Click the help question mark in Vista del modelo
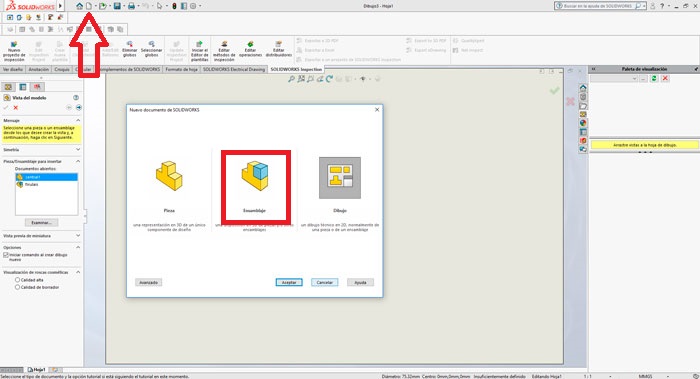The width and height of the screenshot is (700, 379). click(76, 97)
